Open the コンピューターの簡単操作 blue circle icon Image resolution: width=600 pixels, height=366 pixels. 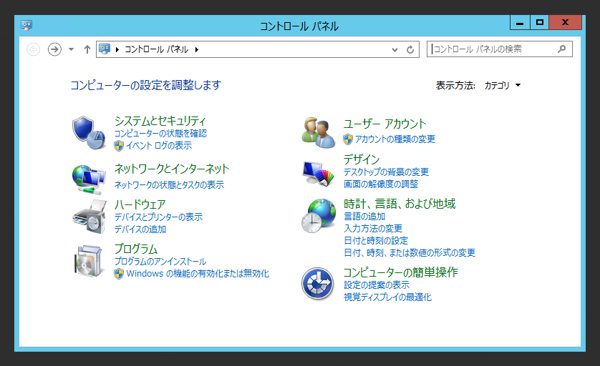click(x=317, y=283)
